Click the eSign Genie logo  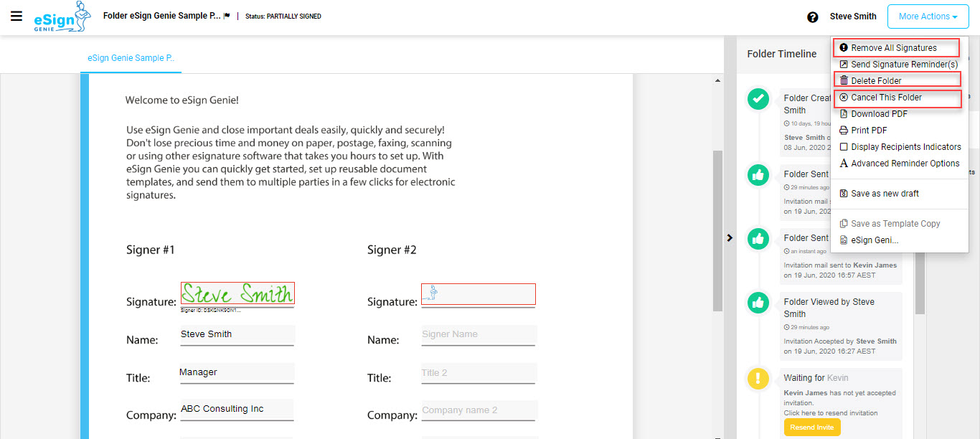click(x=62, y=17)
